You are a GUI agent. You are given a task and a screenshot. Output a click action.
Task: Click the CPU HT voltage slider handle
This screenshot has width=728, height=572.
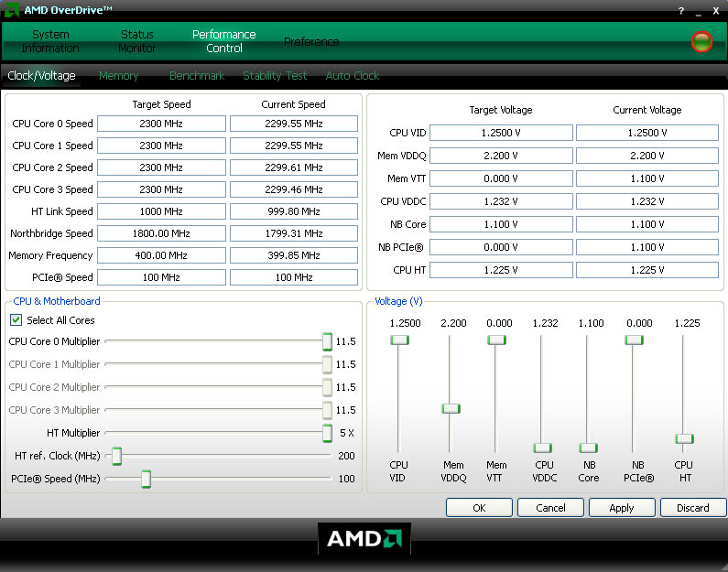684,439
